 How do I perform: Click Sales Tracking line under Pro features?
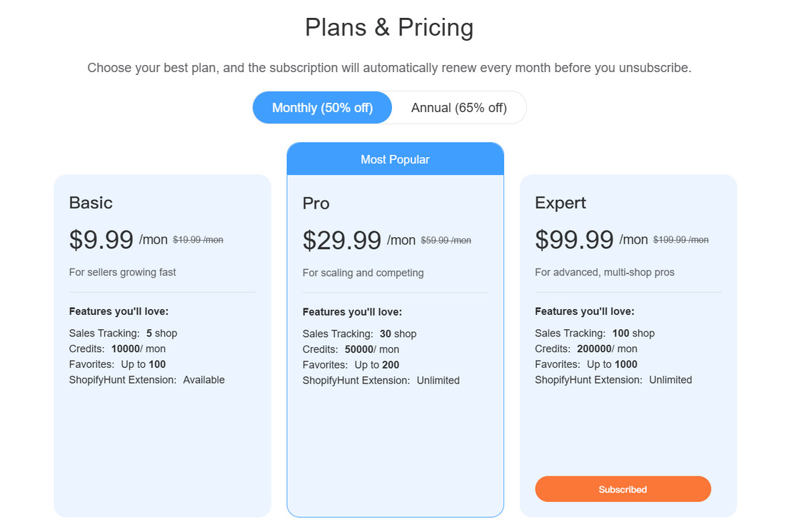pyautogui.click(x=359, y=333)
